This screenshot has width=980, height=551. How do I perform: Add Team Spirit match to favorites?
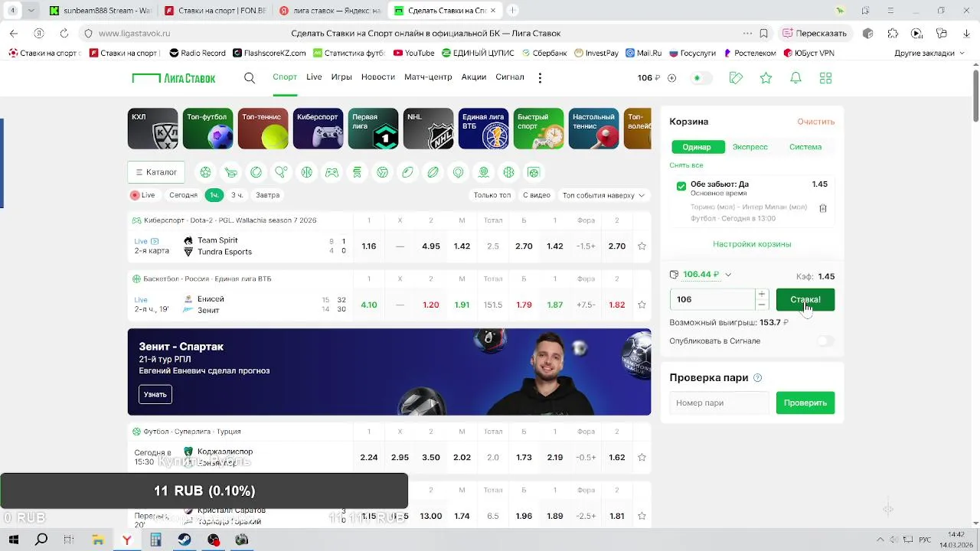[642, 246]
